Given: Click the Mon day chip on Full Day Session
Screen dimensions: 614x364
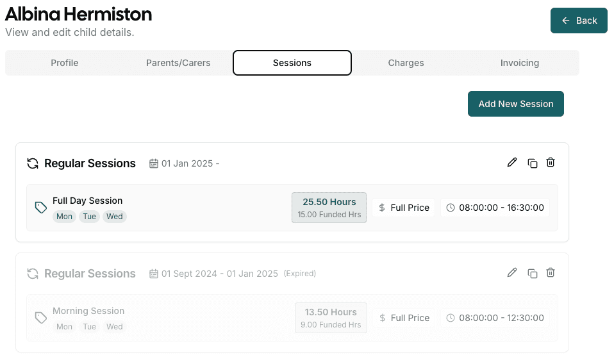Looking at the screenshot, I should click(x=64, y=217).
